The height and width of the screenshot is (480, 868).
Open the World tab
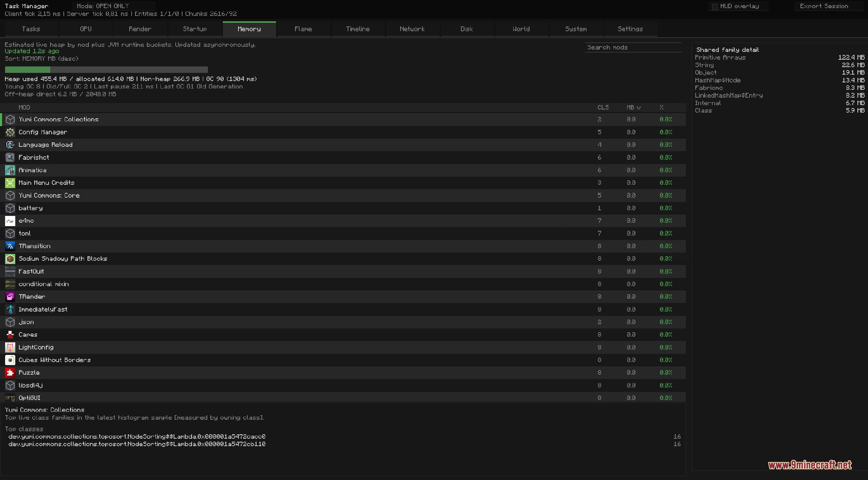click(x=521, y=29)
